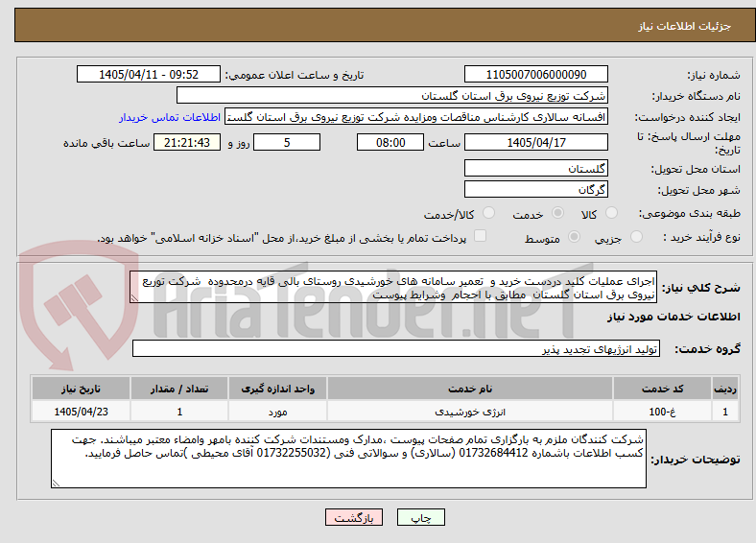756x543 pixels.
Task: Click the توضیحات خریدار label
Action: click(696, 460)
